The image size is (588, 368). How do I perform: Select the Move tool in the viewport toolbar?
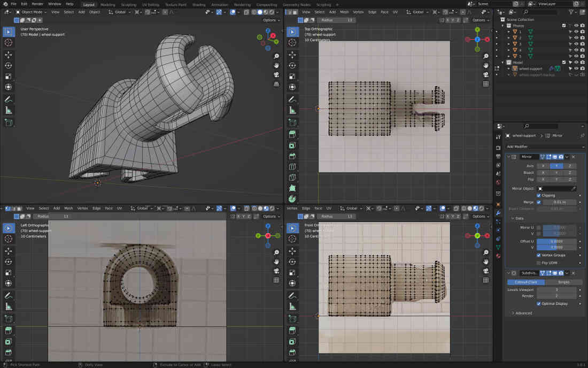[x=8, y=55]
